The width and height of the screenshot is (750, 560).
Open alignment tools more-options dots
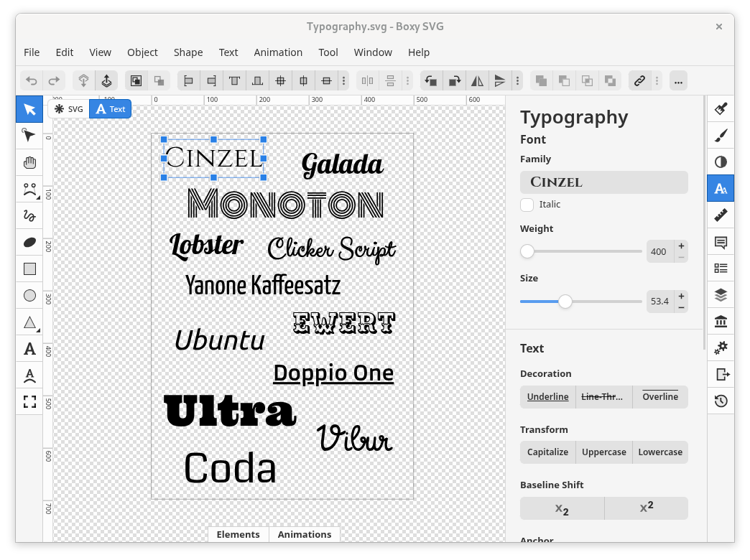coord(344,81)
